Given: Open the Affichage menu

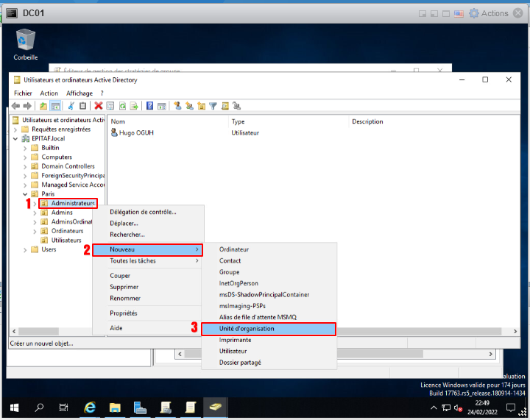Looking at the screenshot, I should [79, 93].
